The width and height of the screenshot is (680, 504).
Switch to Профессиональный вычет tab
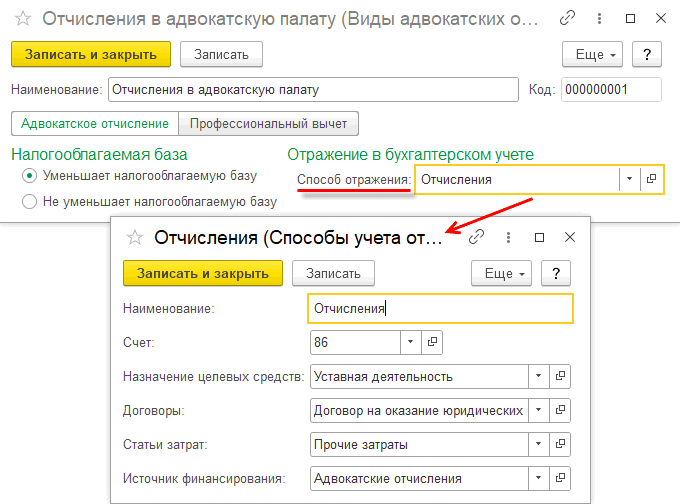point(268,123)
